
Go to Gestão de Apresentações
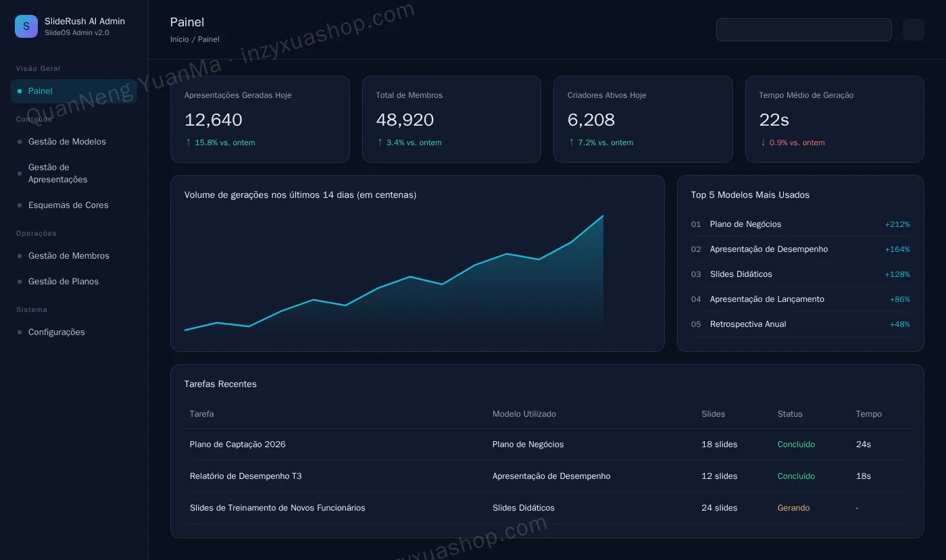[x=74, y=174]
